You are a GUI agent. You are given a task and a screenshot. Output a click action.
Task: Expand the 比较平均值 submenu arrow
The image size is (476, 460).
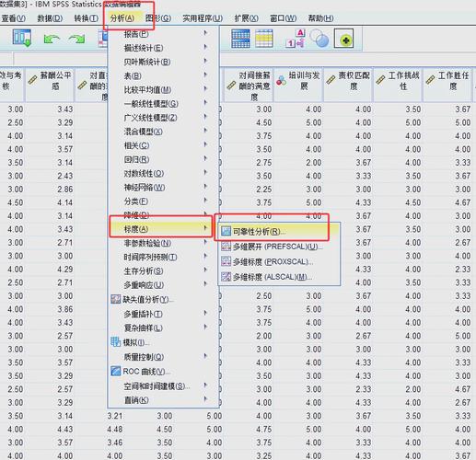coord(205,89)
